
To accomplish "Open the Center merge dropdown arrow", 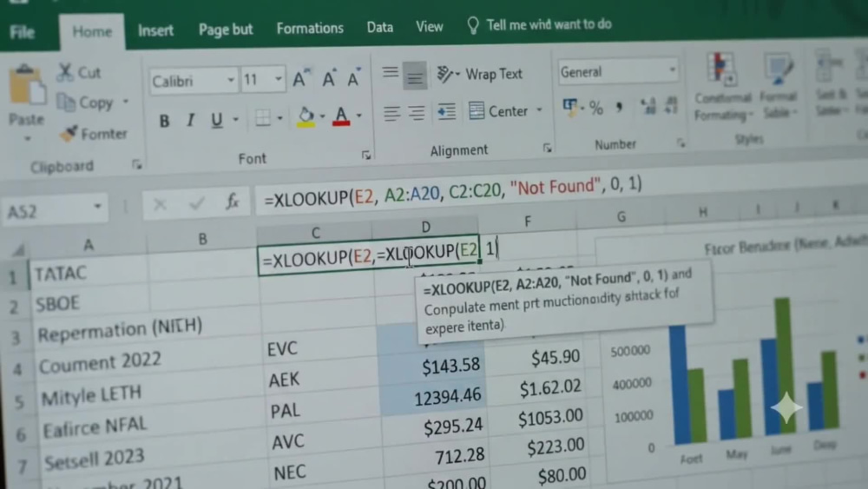I will tap(539, 110).
